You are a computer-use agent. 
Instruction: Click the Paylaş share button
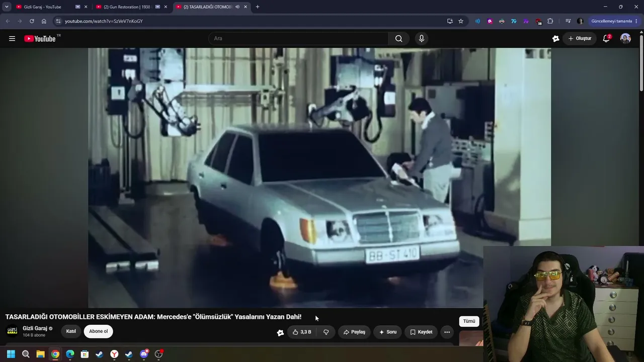pyautogui.click(x=354, y=332)
